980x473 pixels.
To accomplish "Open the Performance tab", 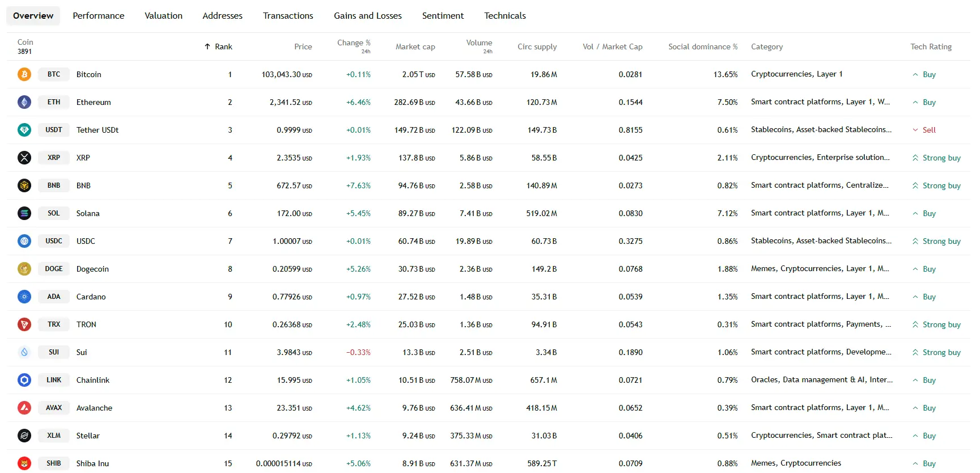I will (99, 16).
